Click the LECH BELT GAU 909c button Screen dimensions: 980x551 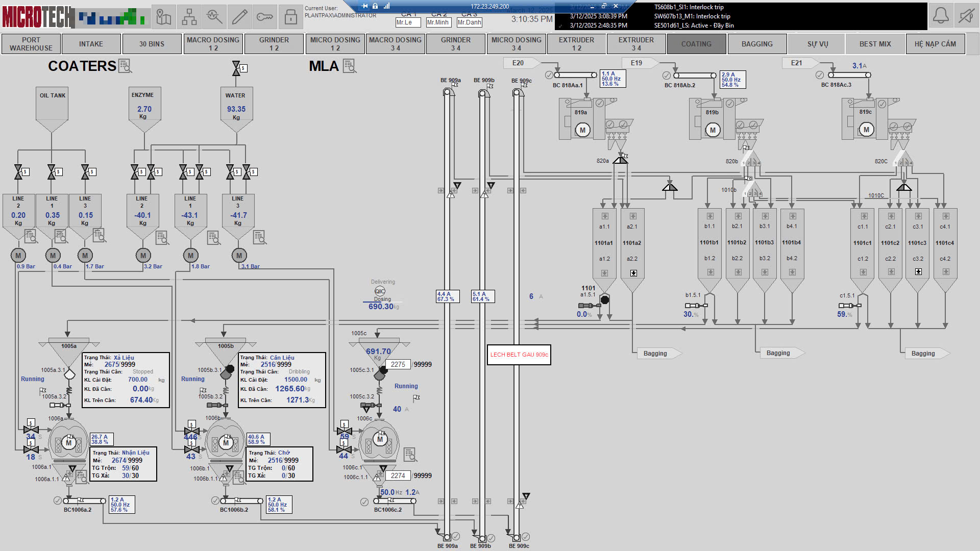(x=519, y=355)
